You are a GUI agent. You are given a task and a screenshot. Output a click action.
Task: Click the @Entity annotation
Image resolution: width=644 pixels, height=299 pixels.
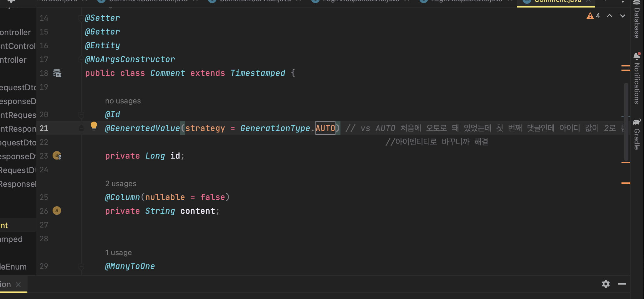[102, 46]
